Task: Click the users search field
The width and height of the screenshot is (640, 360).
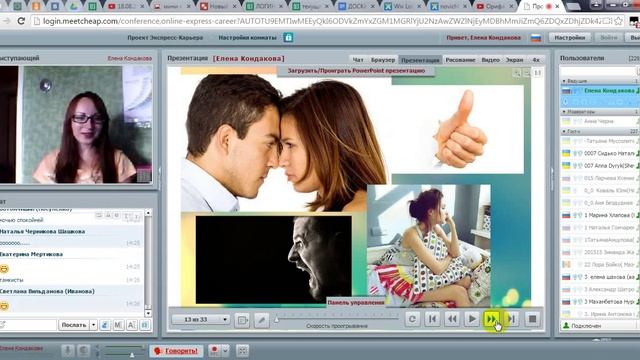Action: pyautogui.click(x=599, y=71)
